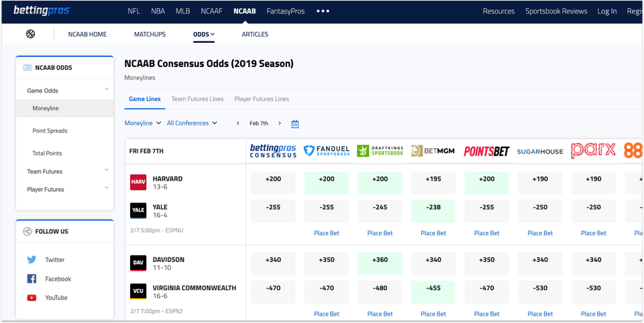This screenshot has height=323, width=644.
Task: Click Yale -238 BetMGM odds cell
Action: [x=433, y=211]
